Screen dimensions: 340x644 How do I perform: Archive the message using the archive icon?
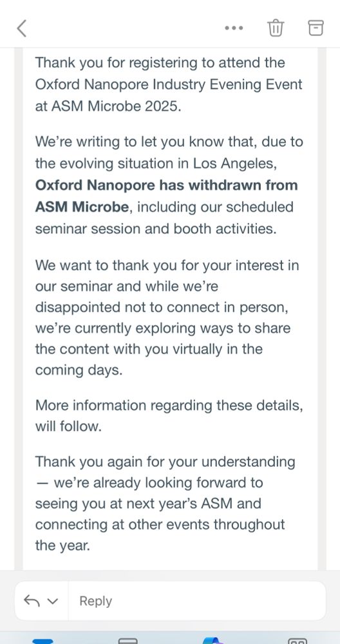pyautogui.click(x=316, y=28)
